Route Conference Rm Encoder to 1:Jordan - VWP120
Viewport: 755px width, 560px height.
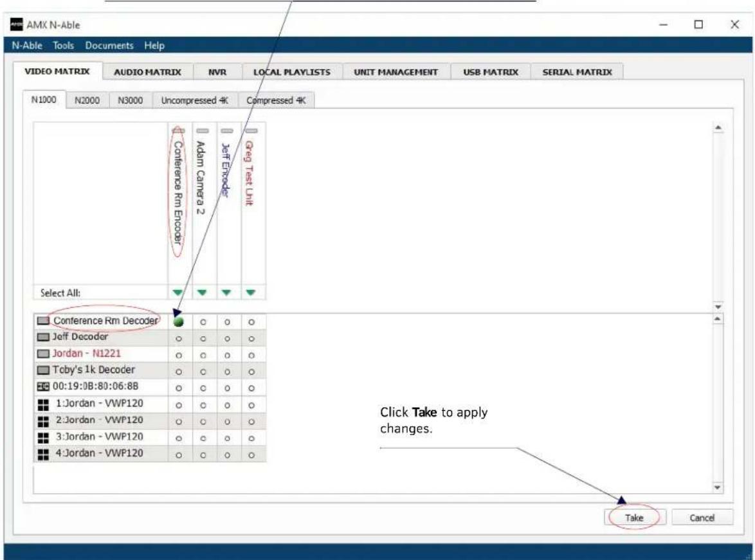point(179,406)
